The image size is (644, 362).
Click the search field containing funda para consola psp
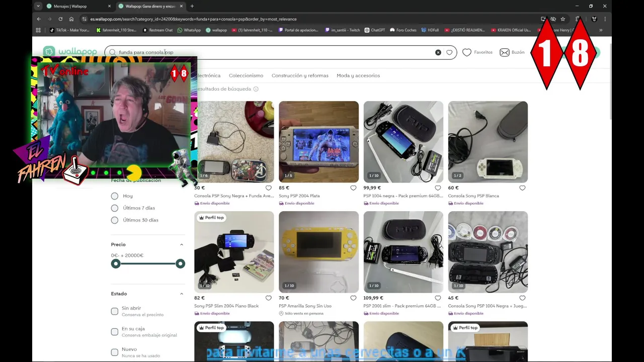(280, 52)
